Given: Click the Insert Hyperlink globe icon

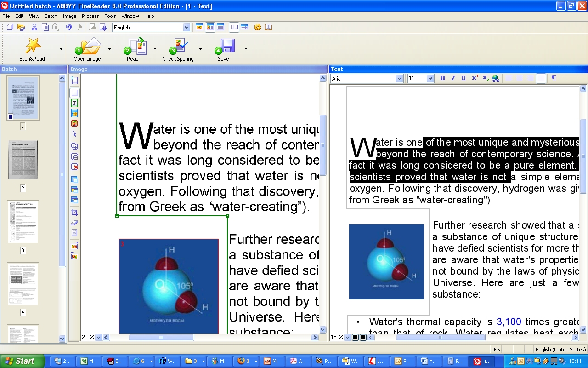Looking at the screenshot, I should point(496,79).
